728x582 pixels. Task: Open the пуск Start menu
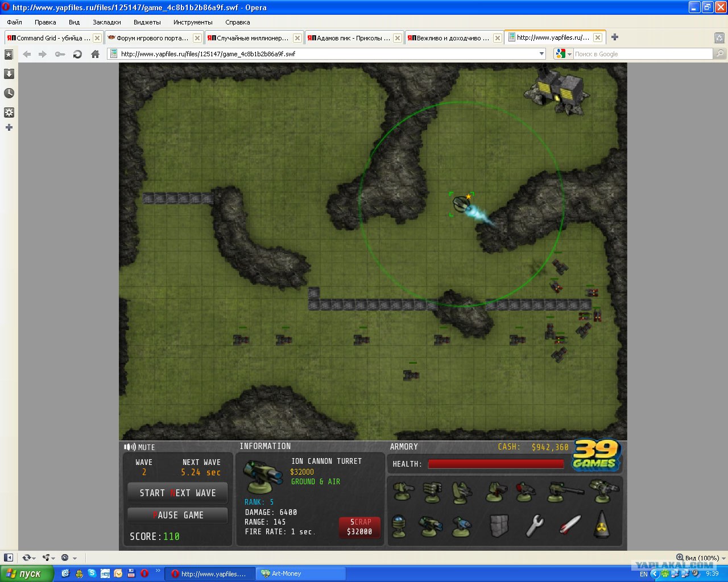(x=27, y=573)
